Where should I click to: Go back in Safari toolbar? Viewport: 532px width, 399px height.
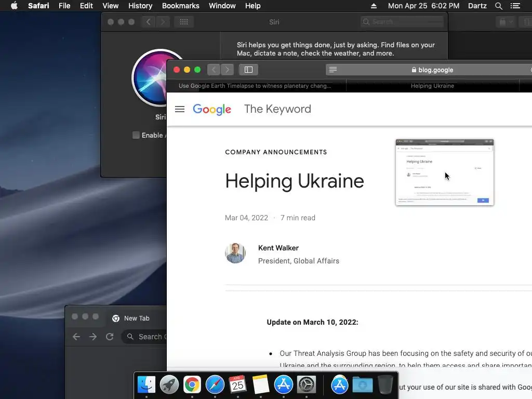(214, 70)
